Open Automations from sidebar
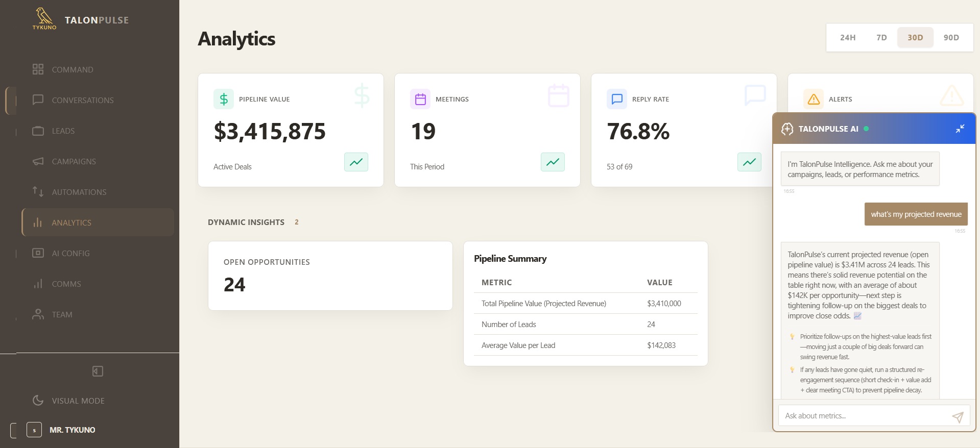This screenshot has height=448, width=980. coord(79,192)
